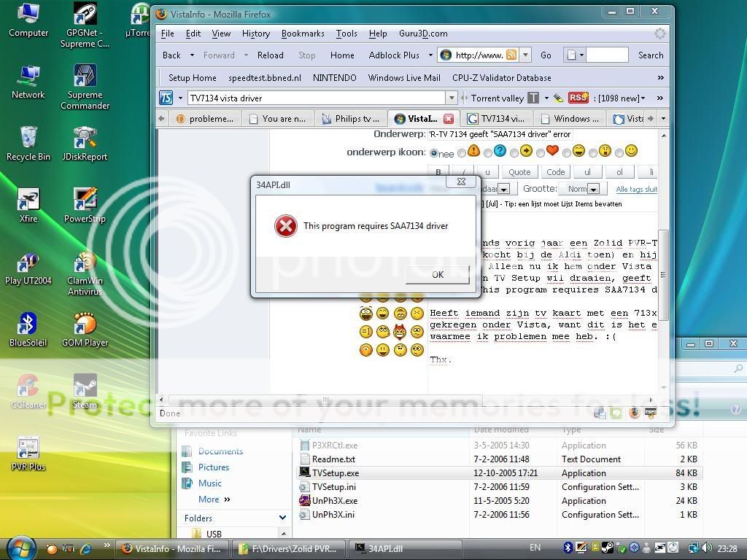Expand the Grootte font size dropdown

pos(593,190)
